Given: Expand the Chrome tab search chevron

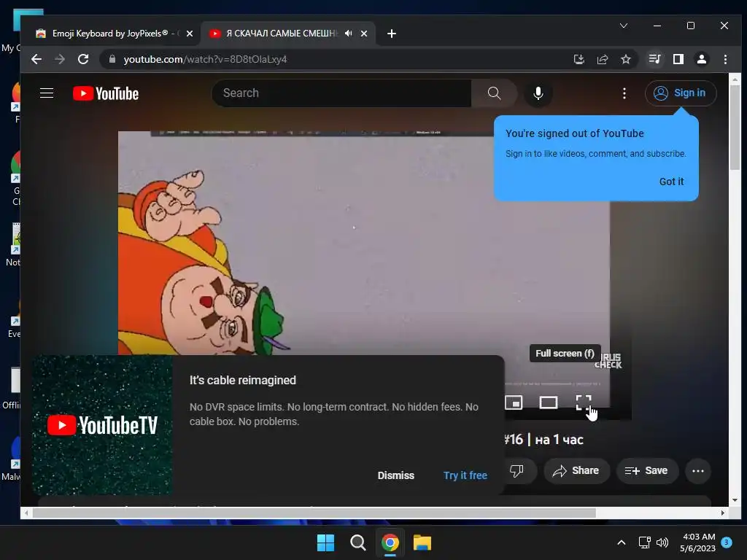Looking at the screenshot, I should pyautogui.click(x=623, y=26).
